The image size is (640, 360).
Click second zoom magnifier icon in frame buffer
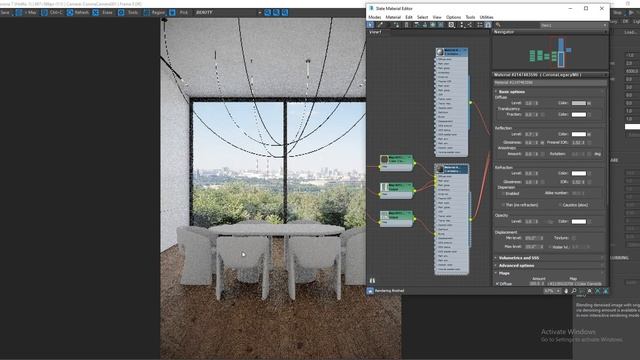point(276,13)
